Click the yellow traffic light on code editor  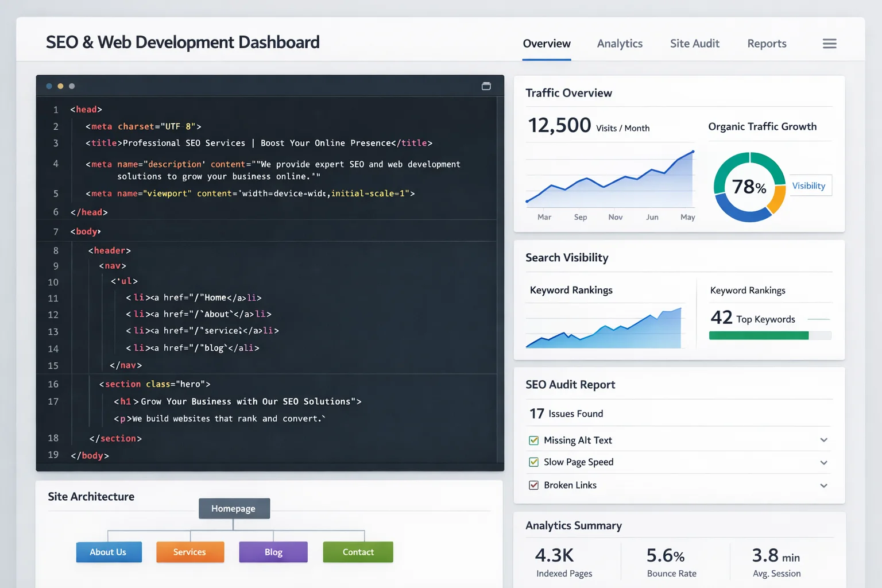pyautogui.click(x=60, y=86)
